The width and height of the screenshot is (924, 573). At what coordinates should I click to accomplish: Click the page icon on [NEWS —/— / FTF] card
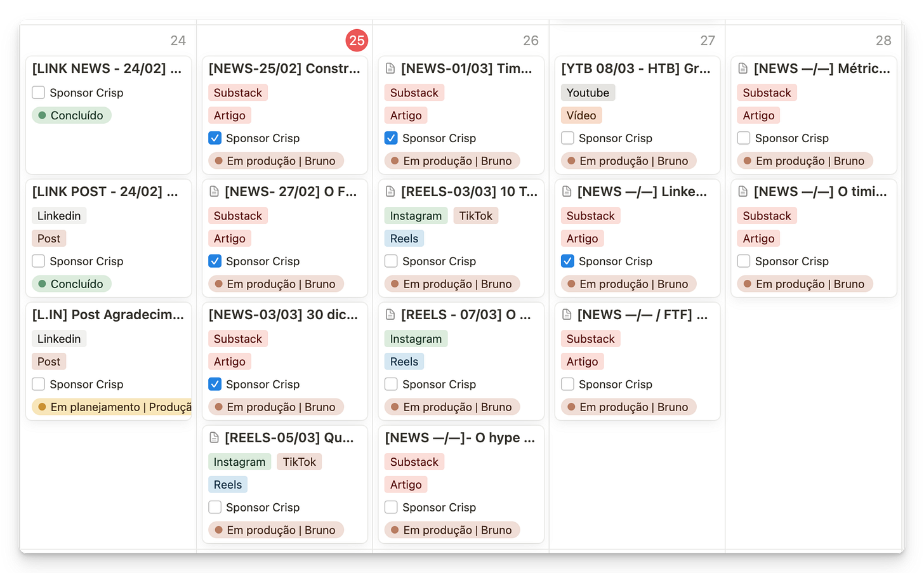coord(567,315)
